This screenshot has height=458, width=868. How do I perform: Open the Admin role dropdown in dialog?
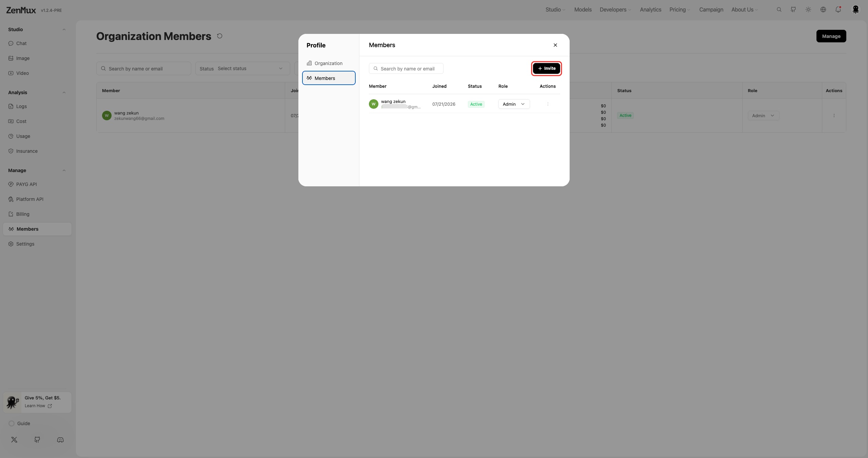point(514,104)
